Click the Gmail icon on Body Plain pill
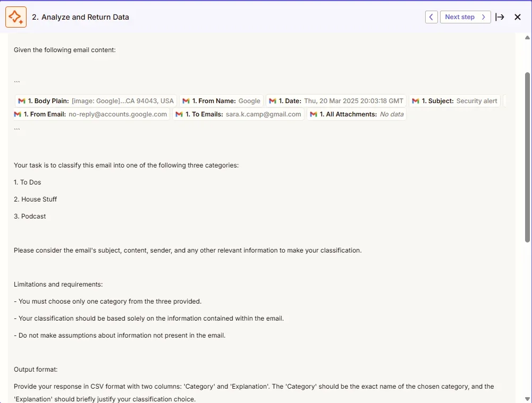The image size is (532, 403). tap(22, 101)
